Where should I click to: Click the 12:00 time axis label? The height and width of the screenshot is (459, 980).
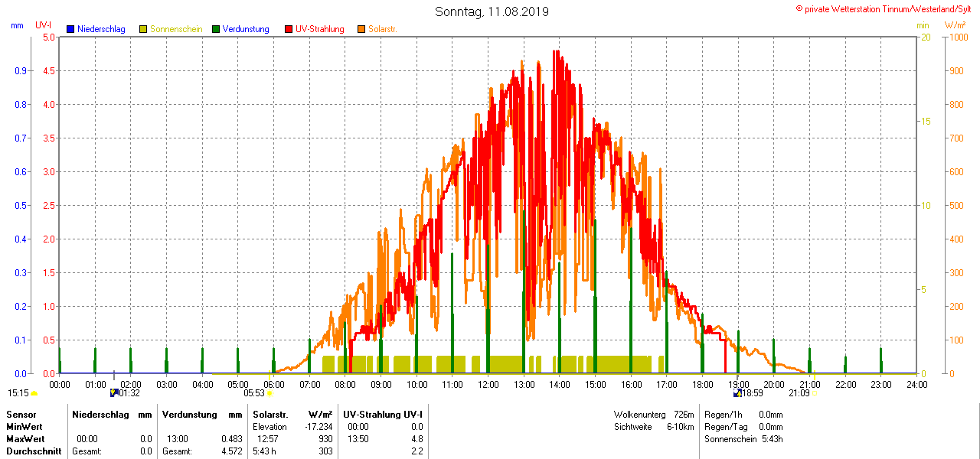488,384
